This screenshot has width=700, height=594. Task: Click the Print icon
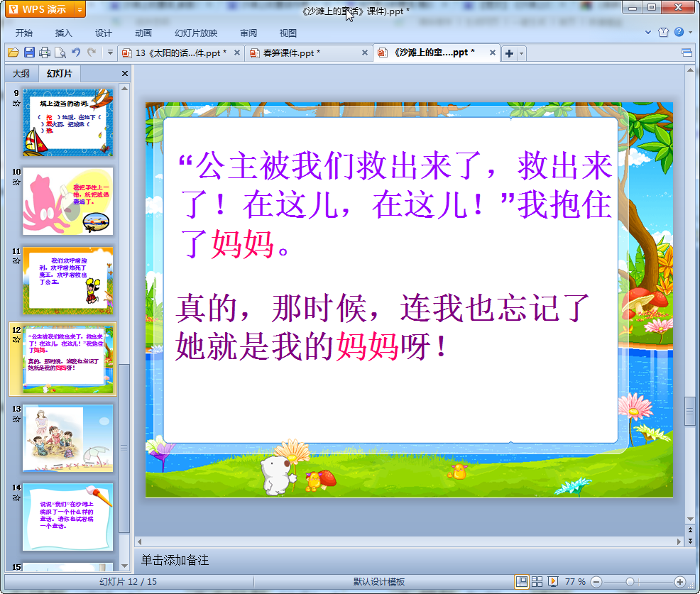[x=45, y=53]
